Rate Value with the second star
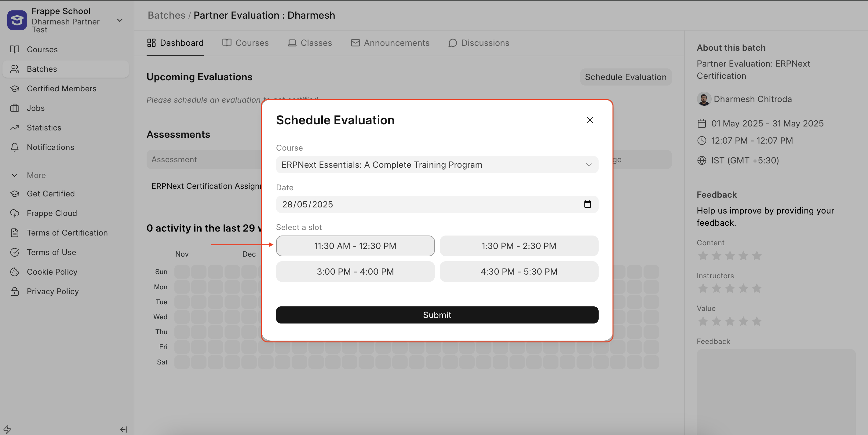868x435 pixels. pos(717,321)
